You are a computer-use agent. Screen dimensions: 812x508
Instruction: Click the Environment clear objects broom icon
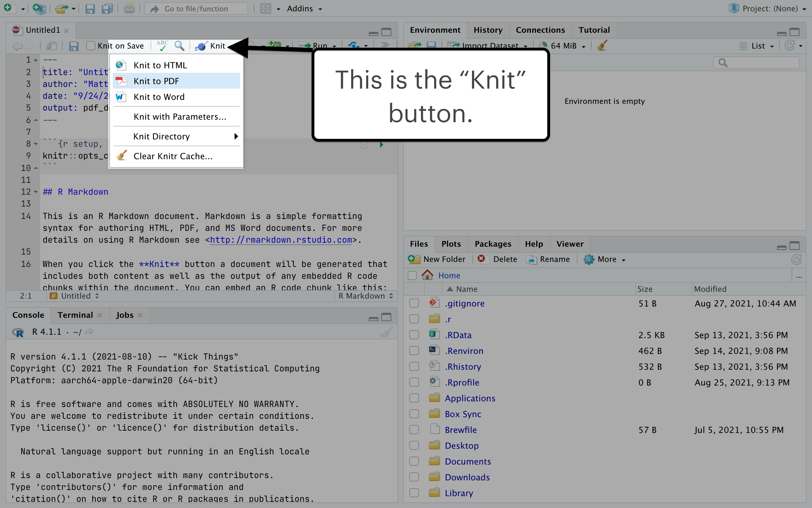pyautogui.click(x=602, y=46)
